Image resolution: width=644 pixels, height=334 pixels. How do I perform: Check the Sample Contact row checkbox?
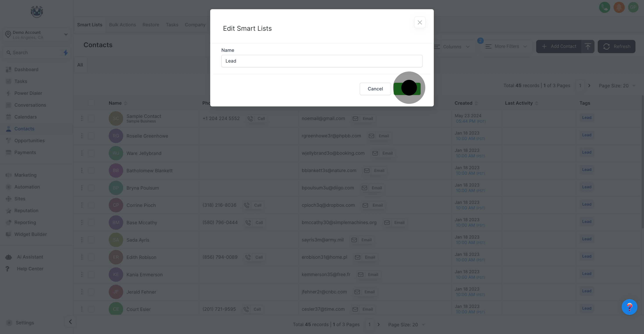(91, 119)
